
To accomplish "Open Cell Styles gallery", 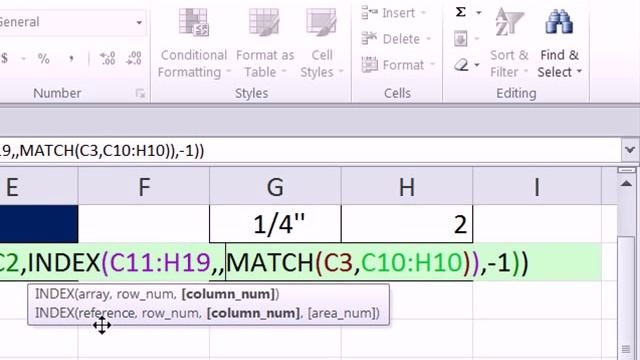I will 322,43.
